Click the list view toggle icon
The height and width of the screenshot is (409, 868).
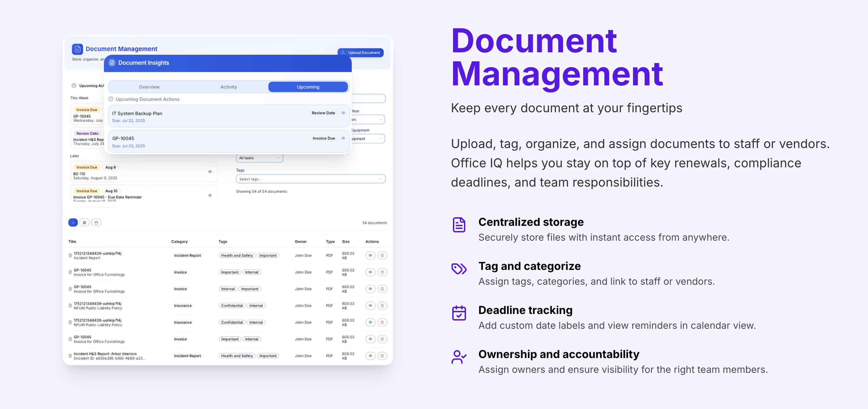[73, 223]
